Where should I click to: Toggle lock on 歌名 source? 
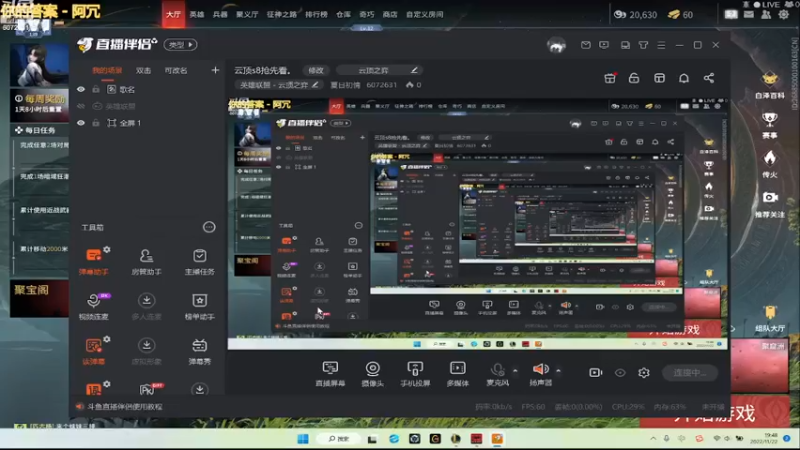(95, 89)
